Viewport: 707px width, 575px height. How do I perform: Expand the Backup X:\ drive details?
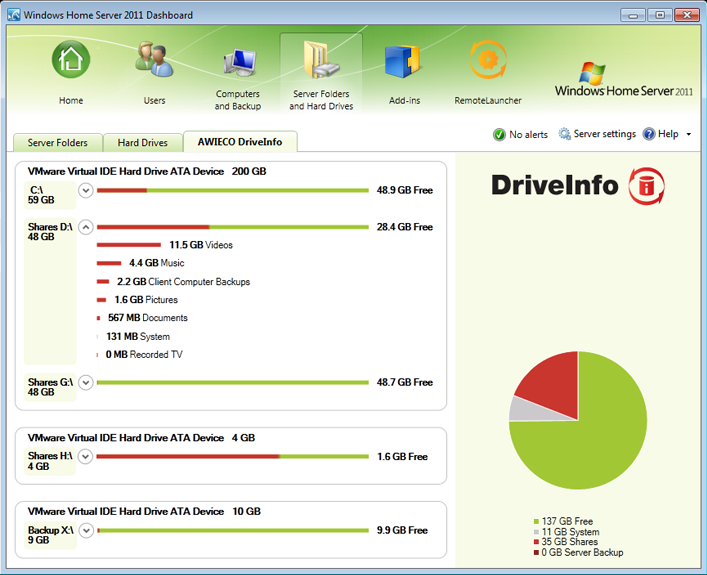(x=86, y=531)
